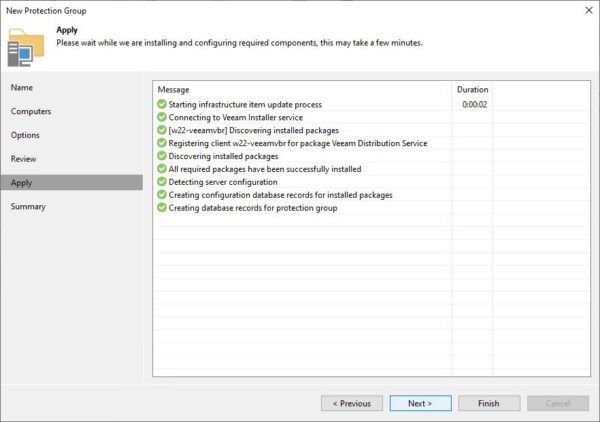Select row text 'Detecting server configuration'
The width and height of the screenshot is (600, 422).
(223, 182)
